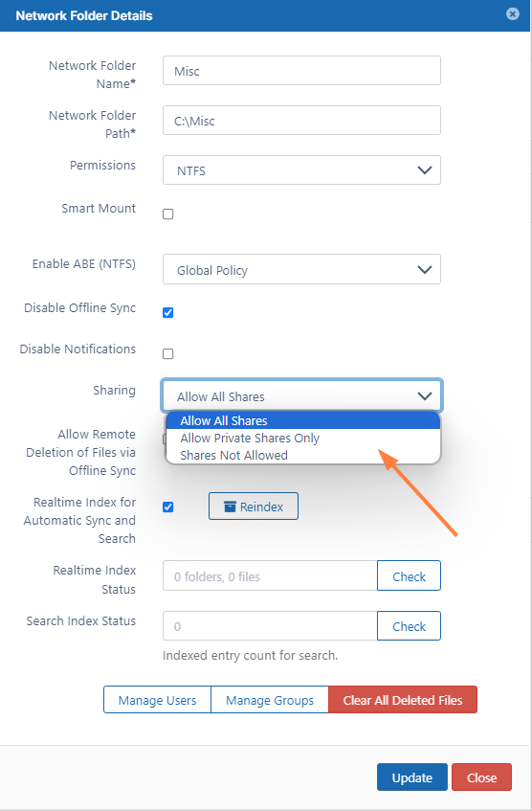Image resolution: width=532 pixels, height=811 pixels.
Task: Toggle Realtime Index for Automatic Sync checkbox
Action: (x=168, y=507)
